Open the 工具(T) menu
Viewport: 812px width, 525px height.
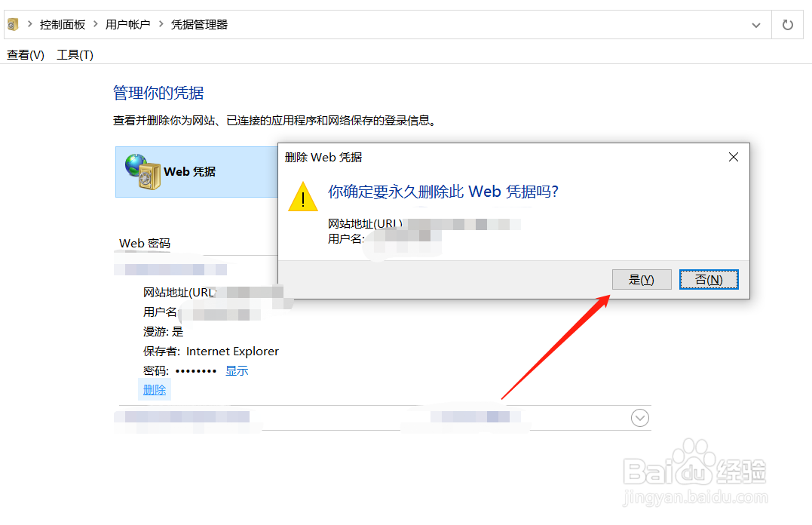pyautogui.click(x=75, y=55)
